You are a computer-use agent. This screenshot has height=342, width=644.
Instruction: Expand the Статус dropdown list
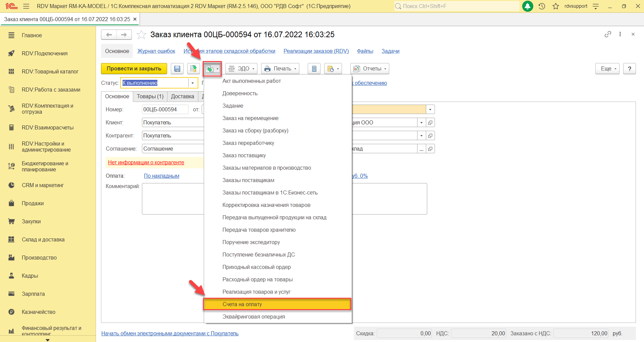(193, 83)
